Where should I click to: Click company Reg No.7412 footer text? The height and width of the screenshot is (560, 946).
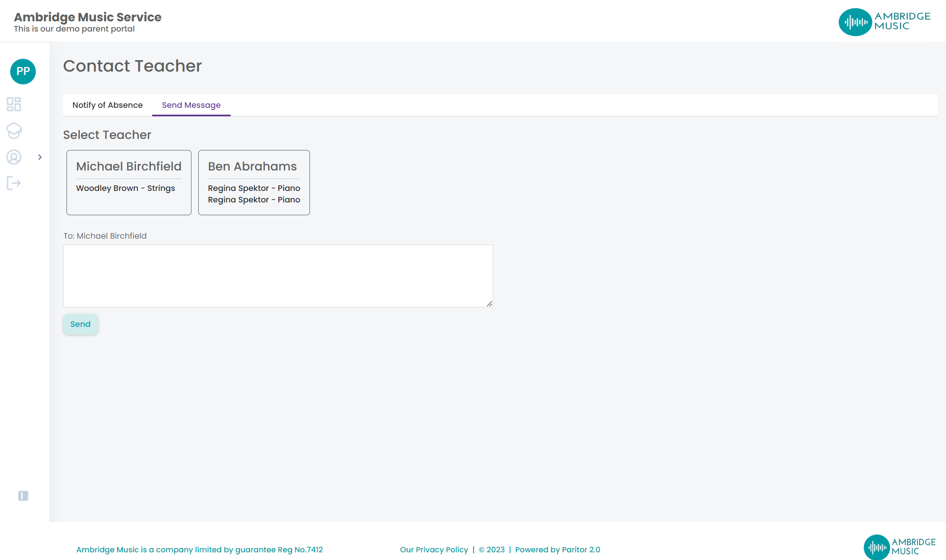(200, 550)
